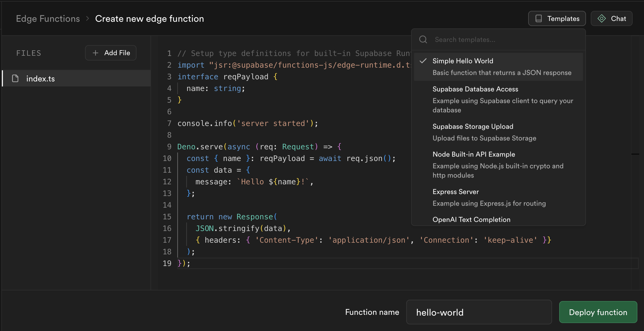Screen dimensions: 644x331
Task: Click line number 19 in gutter
Action: [x=167, y=263]
